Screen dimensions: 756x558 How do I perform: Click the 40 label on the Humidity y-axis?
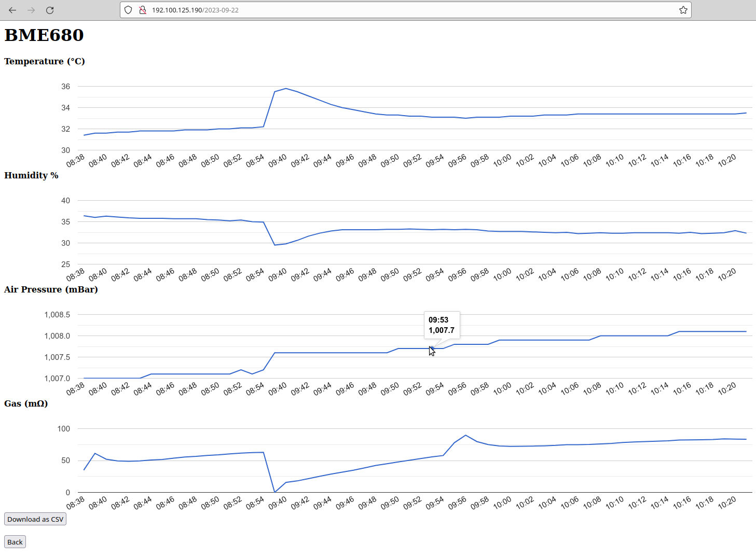65,201
